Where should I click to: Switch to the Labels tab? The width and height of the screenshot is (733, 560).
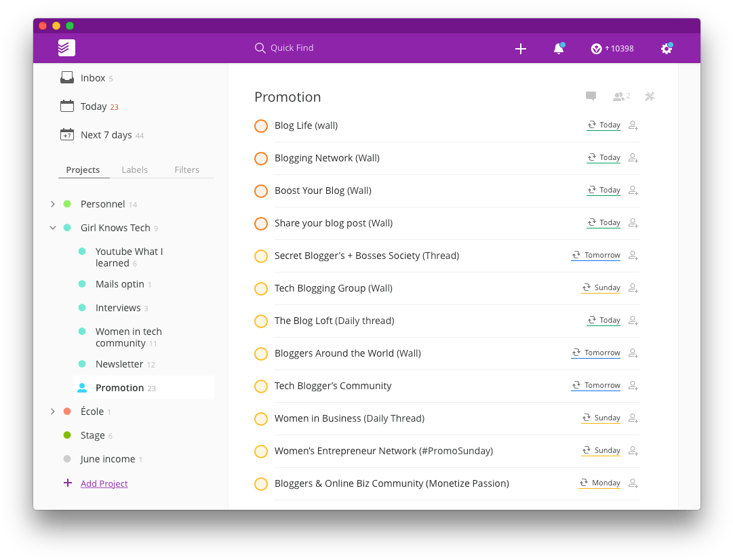(134, 169)
